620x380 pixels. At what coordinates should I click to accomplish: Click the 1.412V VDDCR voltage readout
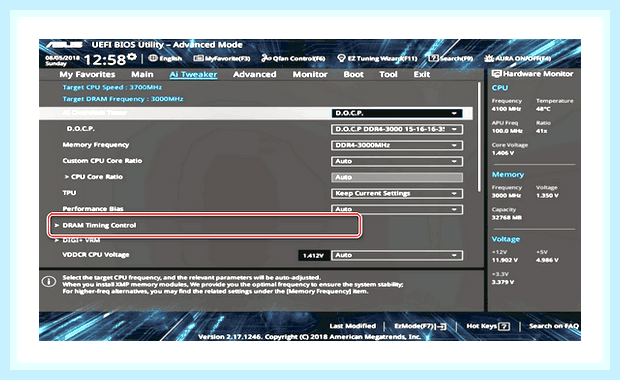pyautogui.click(x=313, y=255)
